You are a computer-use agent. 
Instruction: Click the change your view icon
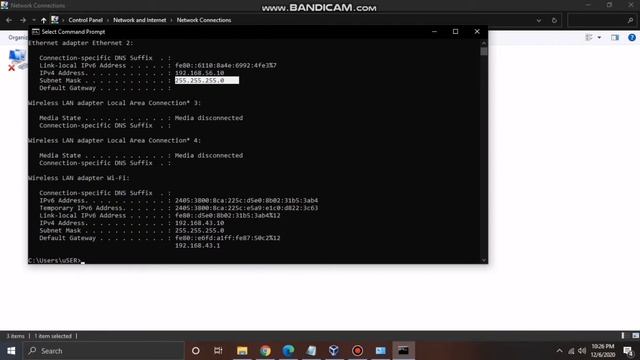click(589, 37)
